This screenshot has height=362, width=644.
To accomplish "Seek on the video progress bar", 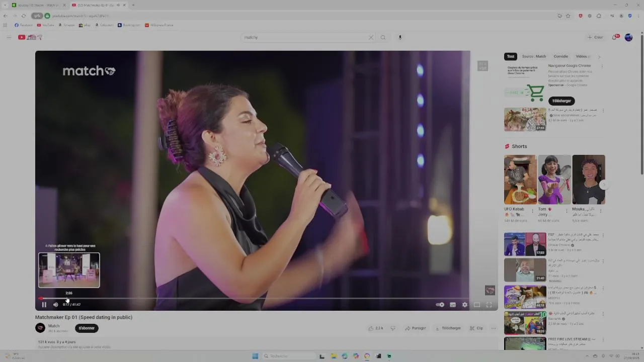I will point(266,298).
